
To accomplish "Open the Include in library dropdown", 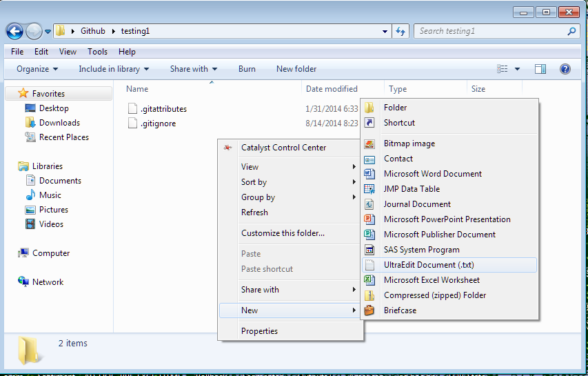I will pyautogui.click(x=113, y=69).
